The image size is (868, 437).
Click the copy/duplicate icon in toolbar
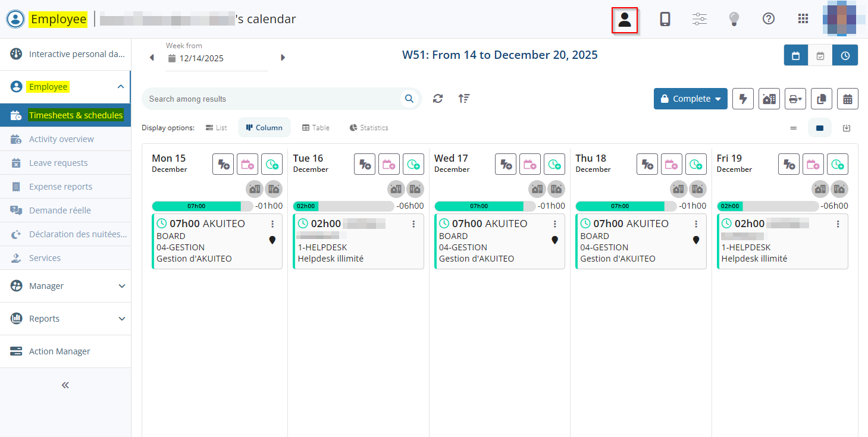(822, 99)
